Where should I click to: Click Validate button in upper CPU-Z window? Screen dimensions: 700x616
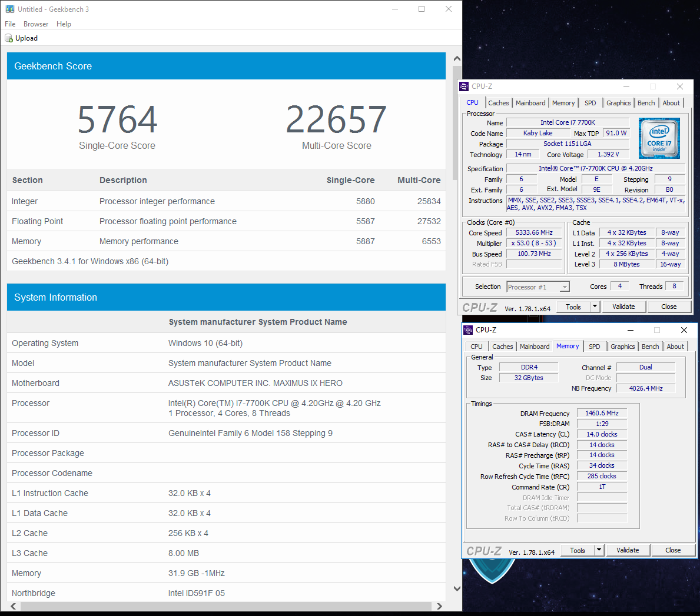tap(623, 307)
